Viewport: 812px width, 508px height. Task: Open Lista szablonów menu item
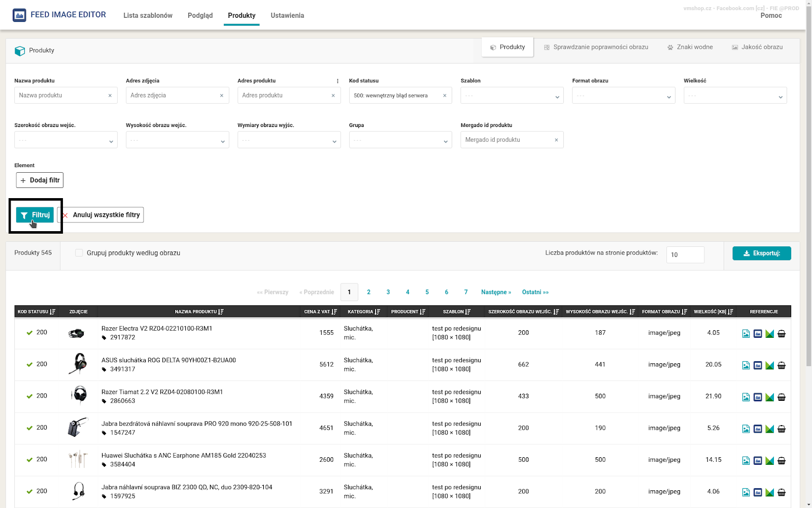click(148, 15)
